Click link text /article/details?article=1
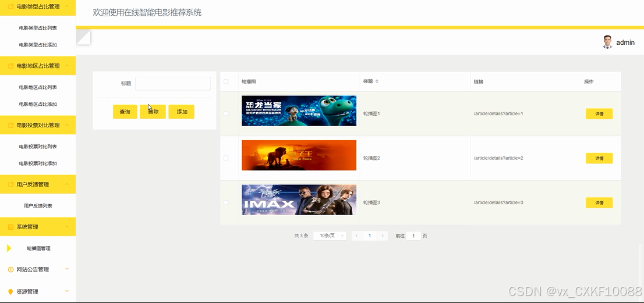This screenshot has height=303, width=644. coord(498,113)
